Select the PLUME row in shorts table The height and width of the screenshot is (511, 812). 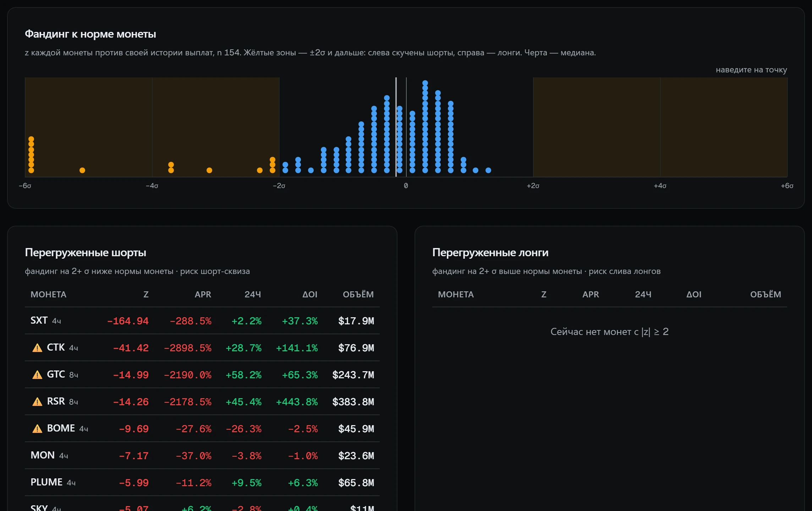(202, 483)
